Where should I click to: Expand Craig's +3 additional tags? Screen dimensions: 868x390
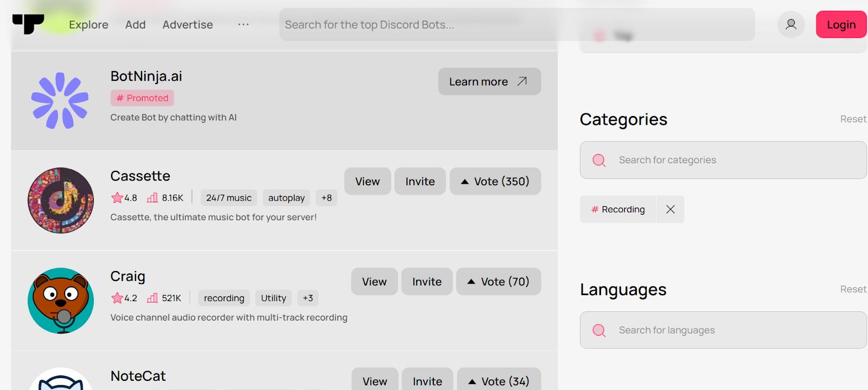click(x=308, y=298)
